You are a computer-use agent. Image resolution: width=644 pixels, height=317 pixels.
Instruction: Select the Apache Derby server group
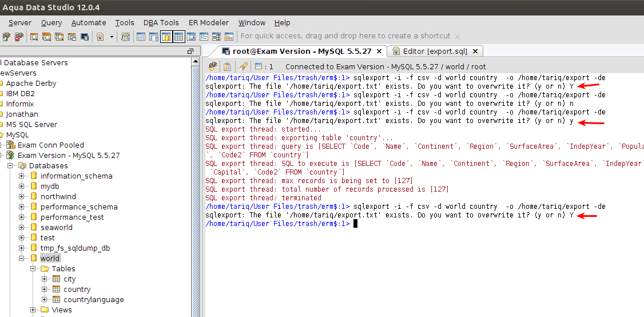point(31,84)
